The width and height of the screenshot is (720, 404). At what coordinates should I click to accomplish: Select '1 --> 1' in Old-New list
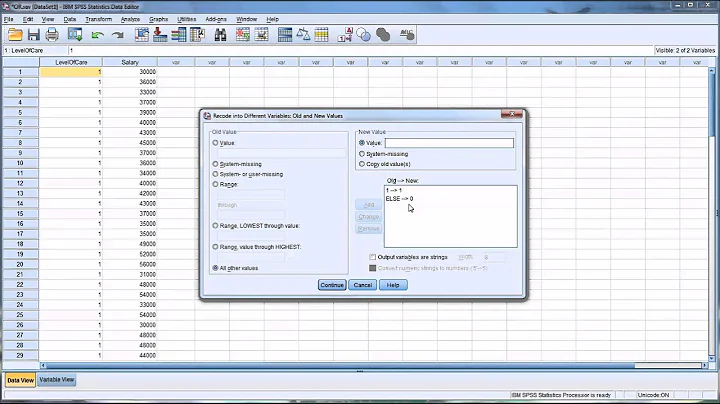[394, 190]
